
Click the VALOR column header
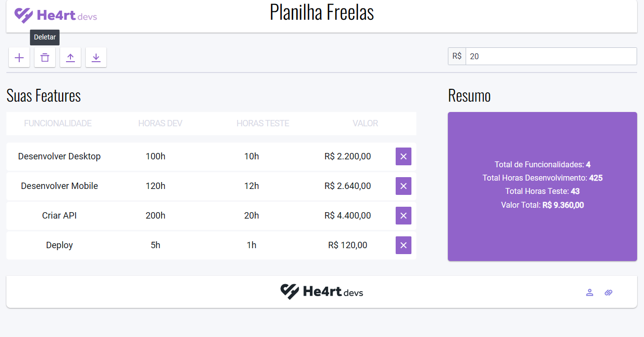tap(365, 123)
